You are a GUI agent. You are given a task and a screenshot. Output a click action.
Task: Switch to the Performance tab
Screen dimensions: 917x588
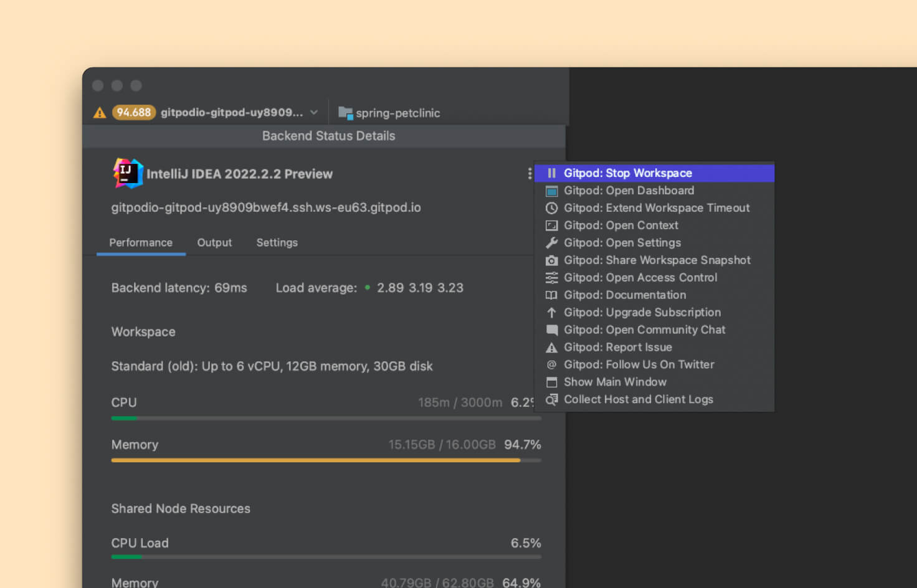click(141, 242)
